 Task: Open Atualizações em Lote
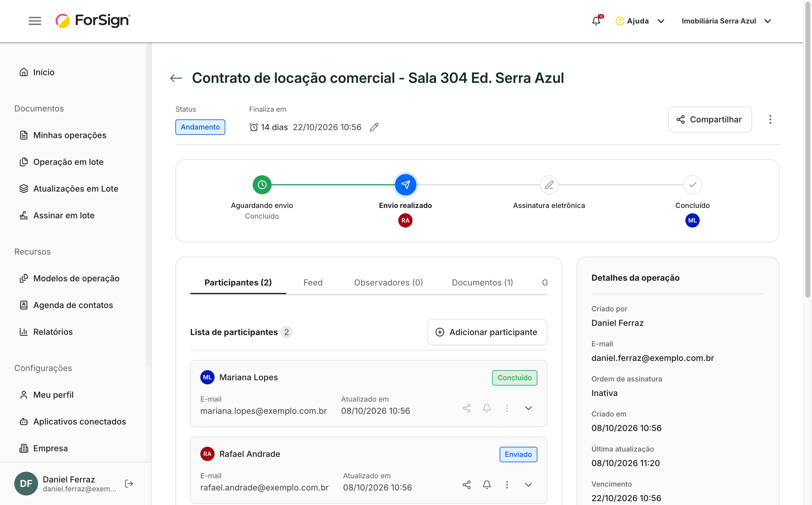69,189
